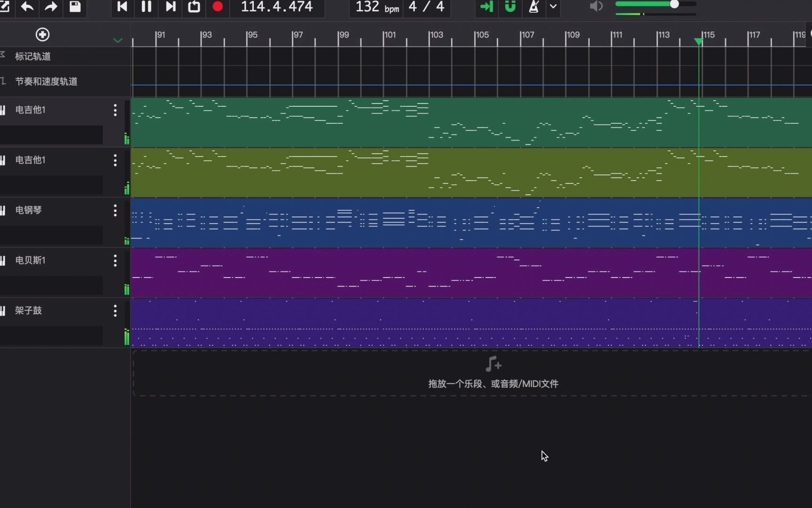812x508 pixels.
Task: Select the blue 电钢琴 MIDI clip
Action: click(x=471, y=223)
